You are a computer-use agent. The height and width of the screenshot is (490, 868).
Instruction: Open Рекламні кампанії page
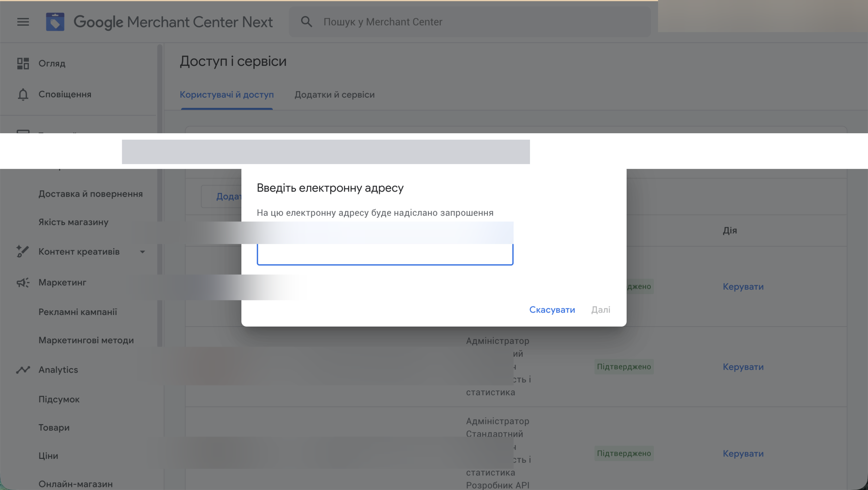coord(78,312)
